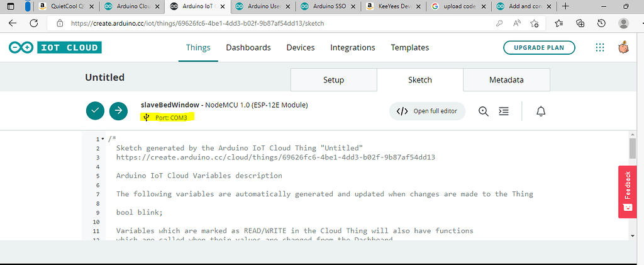
Task: Open the sketch search magnifier icon
Action: pos(484,111)
